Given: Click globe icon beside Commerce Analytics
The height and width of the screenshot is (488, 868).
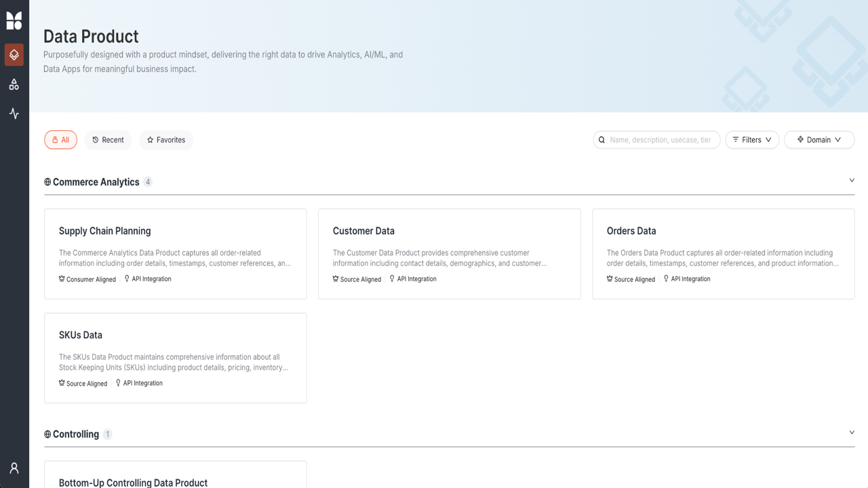Looking at the screenshot, I should coord(47,182).
